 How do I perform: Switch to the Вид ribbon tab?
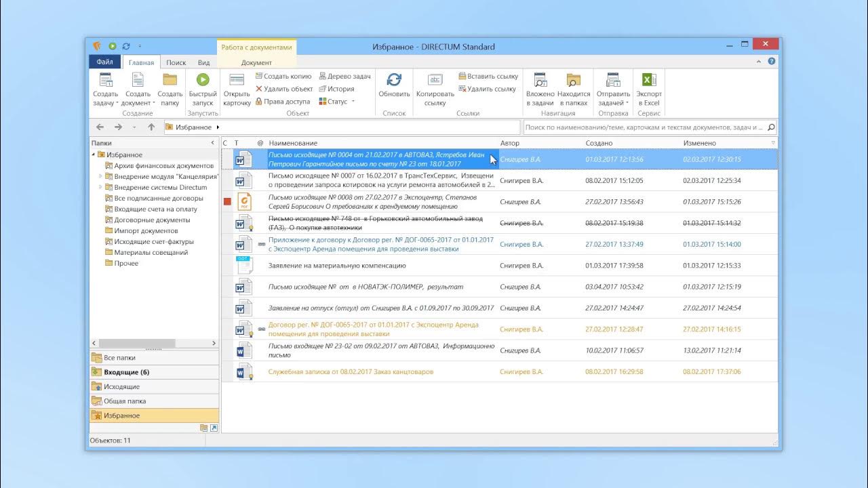pos(203,62)
